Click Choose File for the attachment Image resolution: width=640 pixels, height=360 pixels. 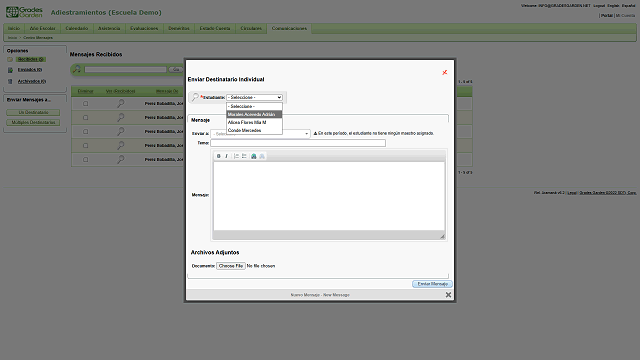click(231, 266)
